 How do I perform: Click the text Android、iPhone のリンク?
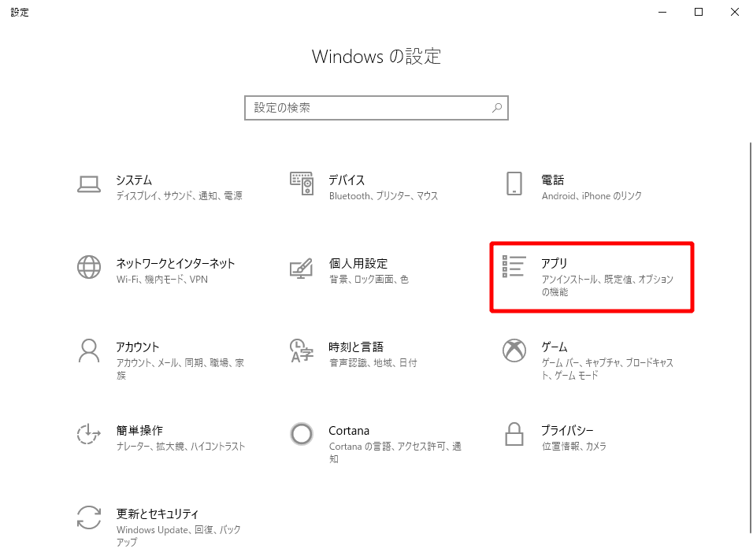click(592, 196)
